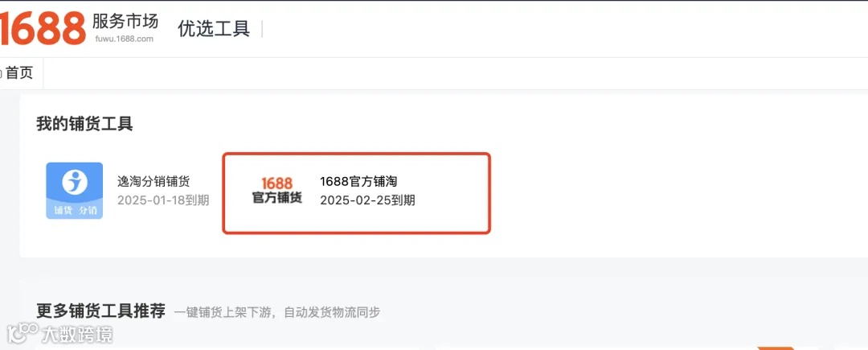Image resolution: width=868 pixels, height=350 pixels.
Task: Click the fuwu.1688.com address text
Action: [124, 39]
